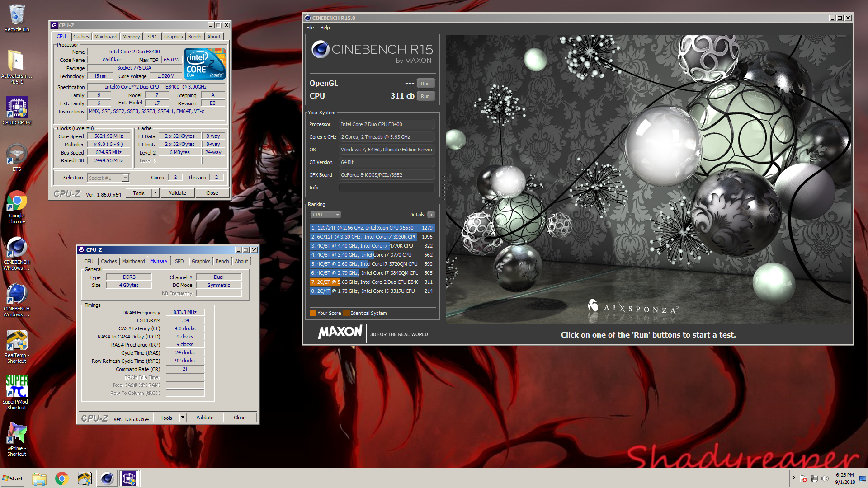Click Validate in the top CPU-Z window
Screen dimensions: 868x488
coord(177,193)
